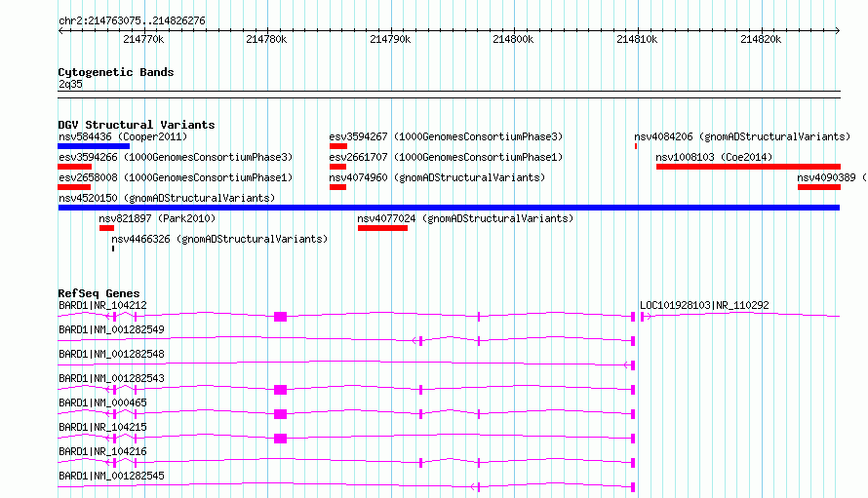
Task: Select the Cytogenetic Bands track title
Action: [116, 72]
